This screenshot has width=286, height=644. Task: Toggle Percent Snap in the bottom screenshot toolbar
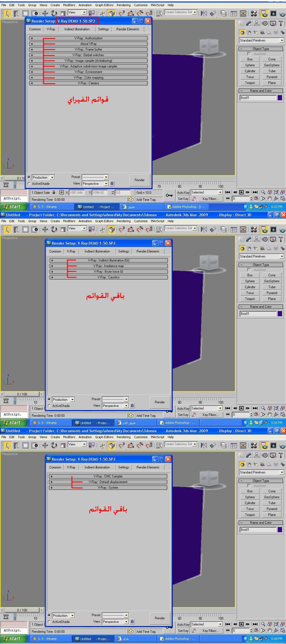140,445
